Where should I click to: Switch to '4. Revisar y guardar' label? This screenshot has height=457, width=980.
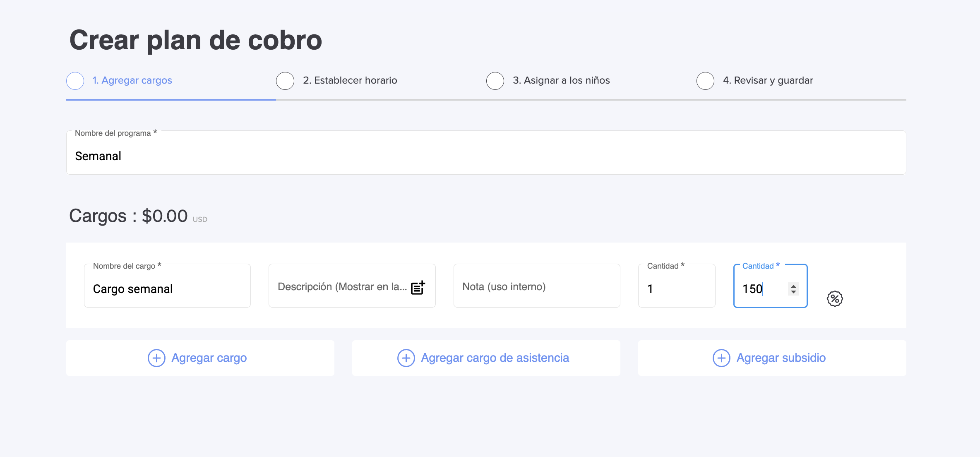click(x=768, y=80)
